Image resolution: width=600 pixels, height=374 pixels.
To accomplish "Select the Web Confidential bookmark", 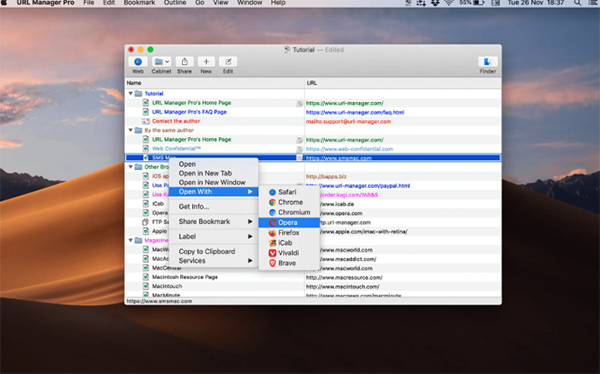I will 176,149.
